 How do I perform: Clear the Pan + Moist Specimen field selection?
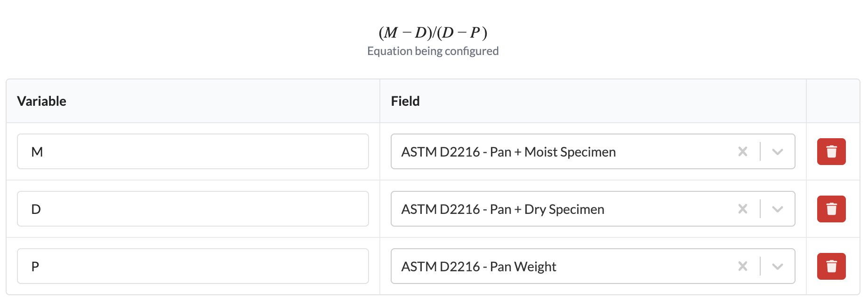tap(743, 151)
